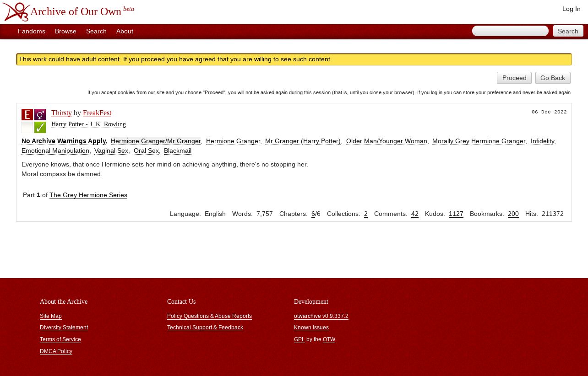The width and height of the screenshot is (588, 376).
Task: Click the GPL license link
Action: [299, 339]
